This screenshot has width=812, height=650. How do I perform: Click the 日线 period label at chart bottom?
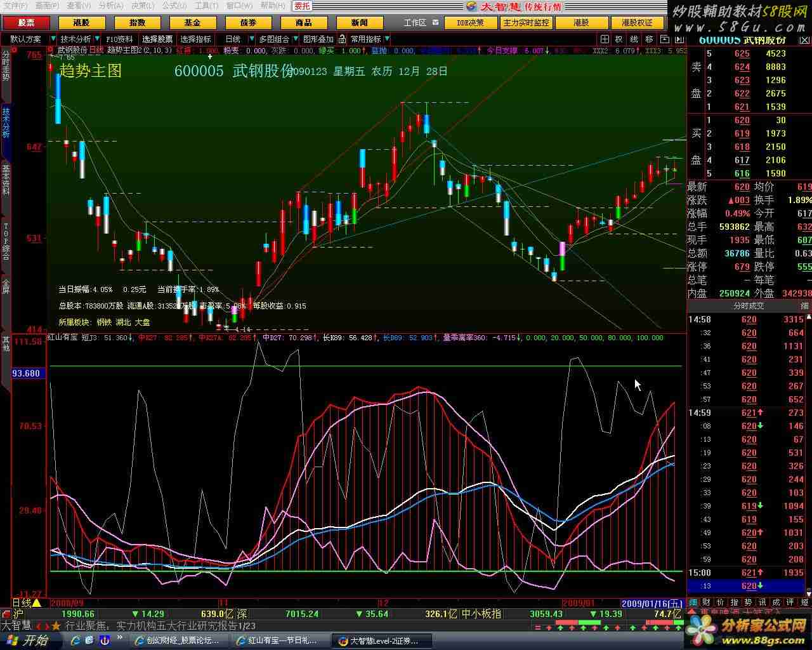22,602
